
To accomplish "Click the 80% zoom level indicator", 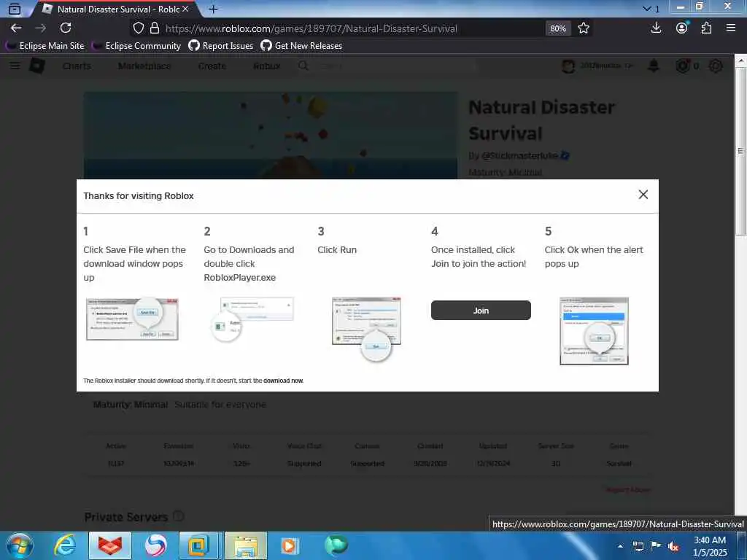I will pyautogui.click(x=558, y=28).
